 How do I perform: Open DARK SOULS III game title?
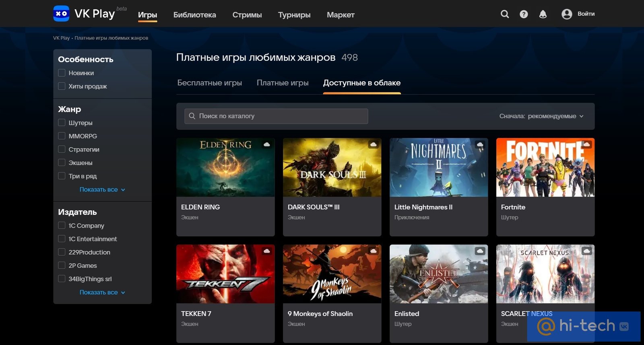point(314,207)
